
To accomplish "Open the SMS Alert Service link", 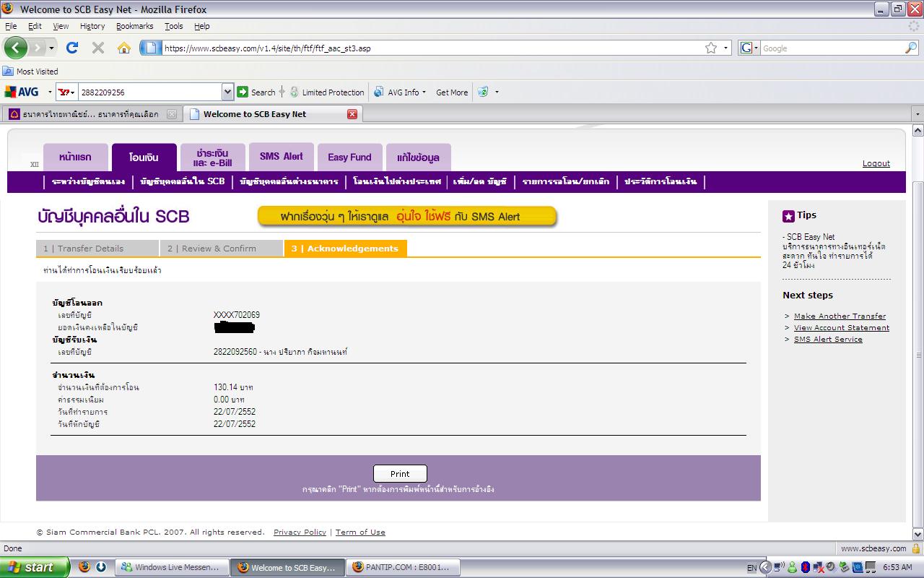I will tap(828, 339).
